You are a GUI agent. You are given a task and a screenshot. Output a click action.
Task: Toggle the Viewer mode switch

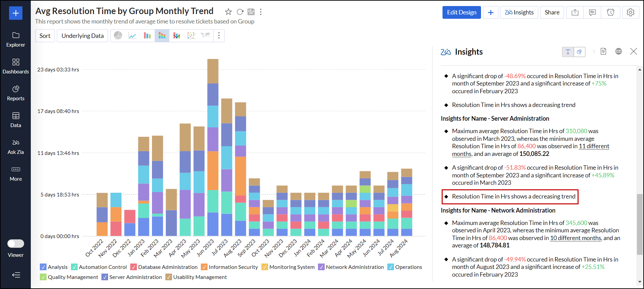click(x=16, y=244)
